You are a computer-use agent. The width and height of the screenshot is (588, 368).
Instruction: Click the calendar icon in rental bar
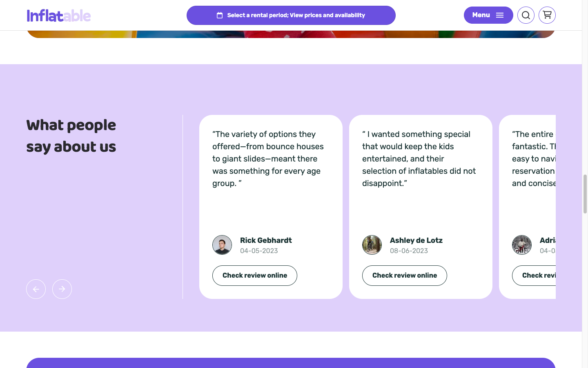coord(220,16)
